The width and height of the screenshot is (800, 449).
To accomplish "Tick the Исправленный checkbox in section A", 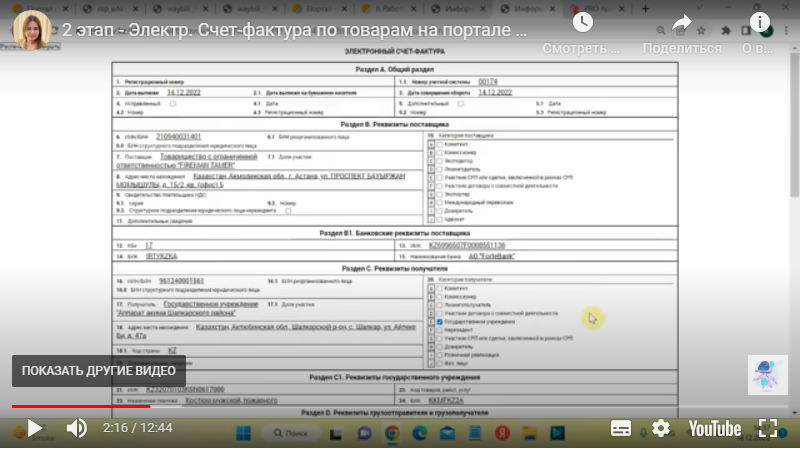I will click(173, 103).
